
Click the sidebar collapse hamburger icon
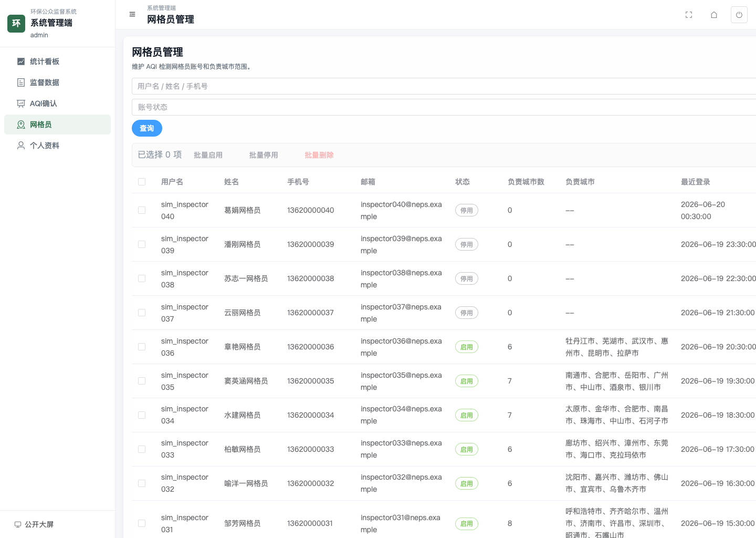coord(132,15)
